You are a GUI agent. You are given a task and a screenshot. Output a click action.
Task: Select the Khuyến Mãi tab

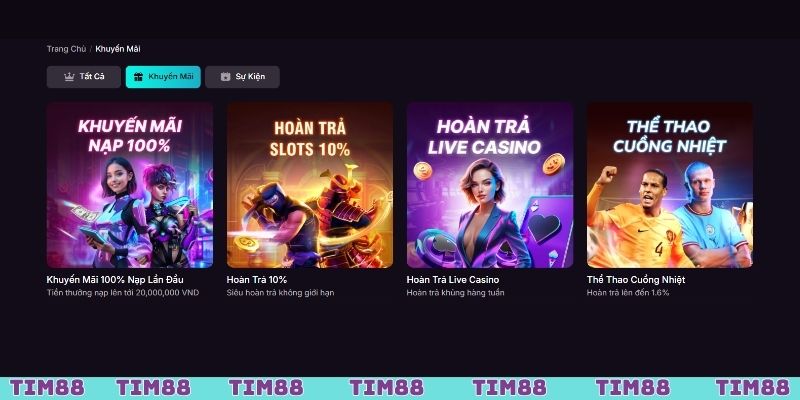163,77
